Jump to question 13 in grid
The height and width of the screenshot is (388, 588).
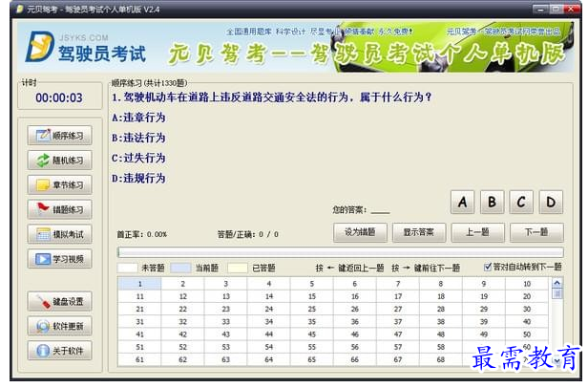[225, 296]
